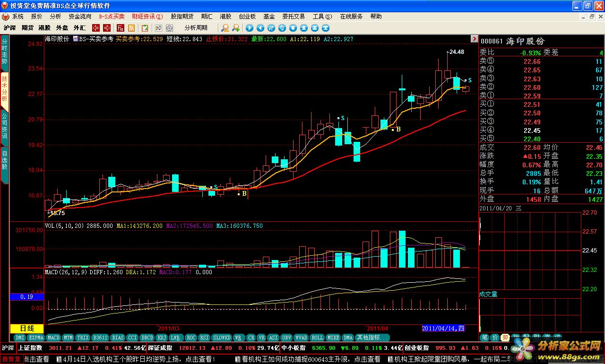
Task: Click the magnifier search stock icon
Action: (x=225, y=28)
